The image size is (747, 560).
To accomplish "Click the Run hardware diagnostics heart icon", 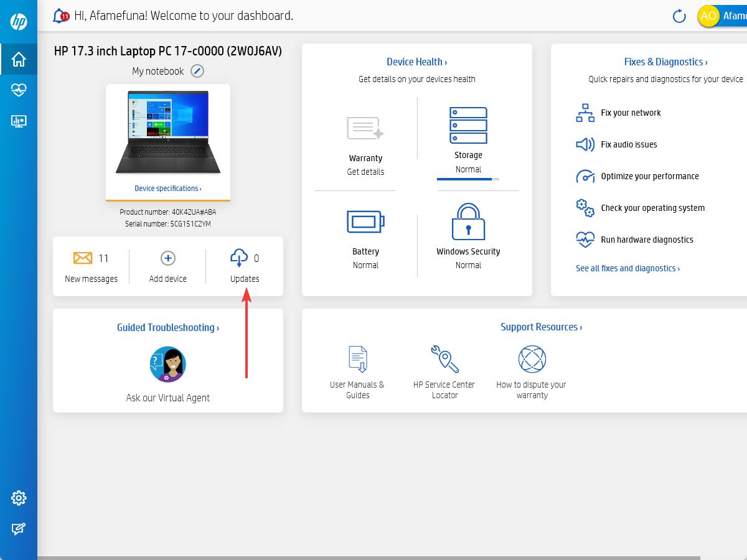I will 585,240.
